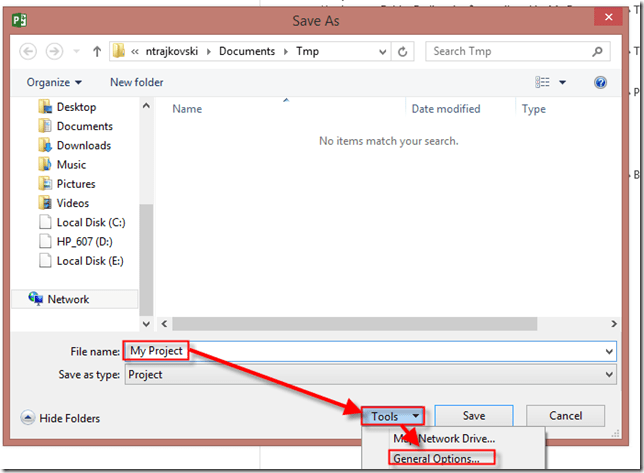Choose General Options from Tools menu
644x473 pixels.
435,459
